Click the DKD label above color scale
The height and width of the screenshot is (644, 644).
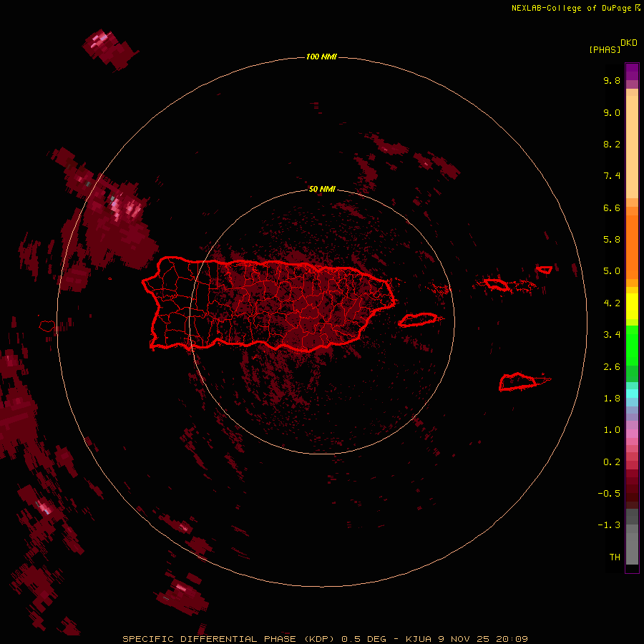(x=628, y=43)
